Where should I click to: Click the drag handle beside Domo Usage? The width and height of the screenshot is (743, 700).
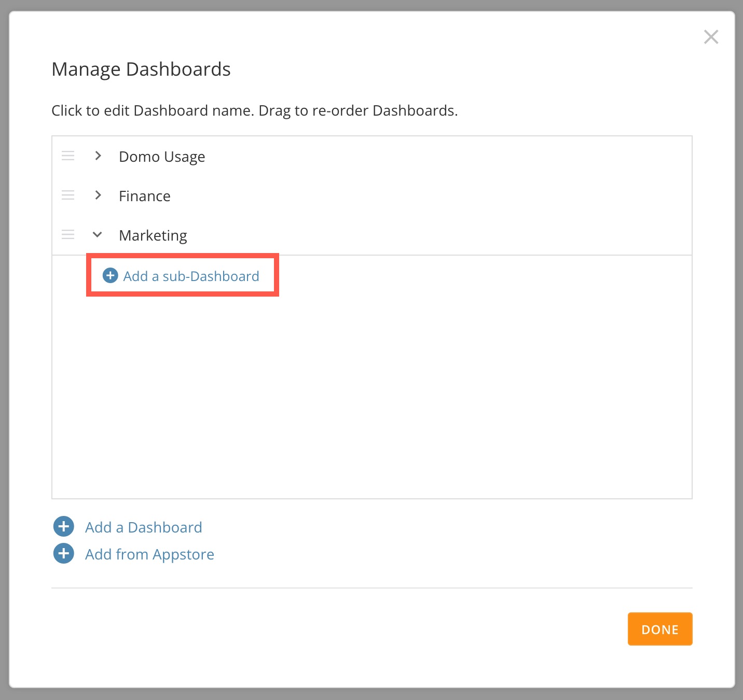pos(68,156)
